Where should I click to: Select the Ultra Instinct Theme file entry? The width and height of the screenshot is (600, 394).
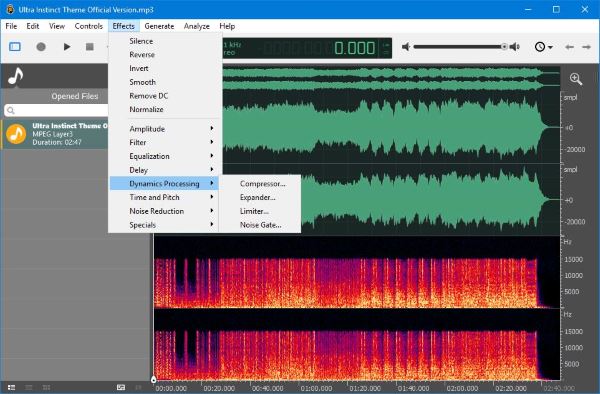[54, 134]
